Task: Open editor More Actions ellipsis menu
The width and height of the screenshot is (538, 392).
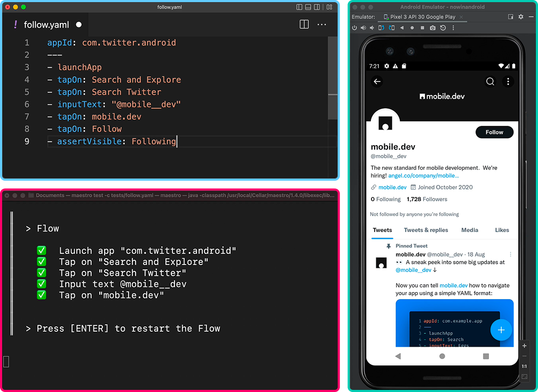Action: (322, 25)
